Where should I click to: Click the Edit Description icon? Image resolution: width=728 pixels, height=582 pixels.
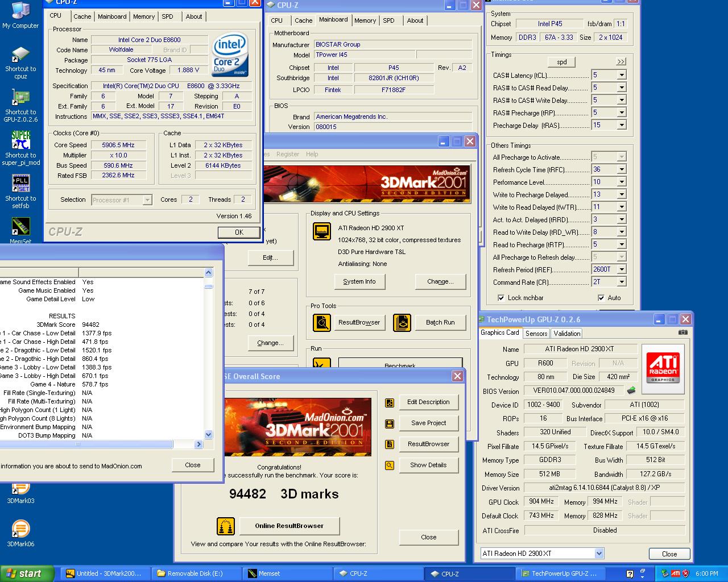click(x=390, y=402)
